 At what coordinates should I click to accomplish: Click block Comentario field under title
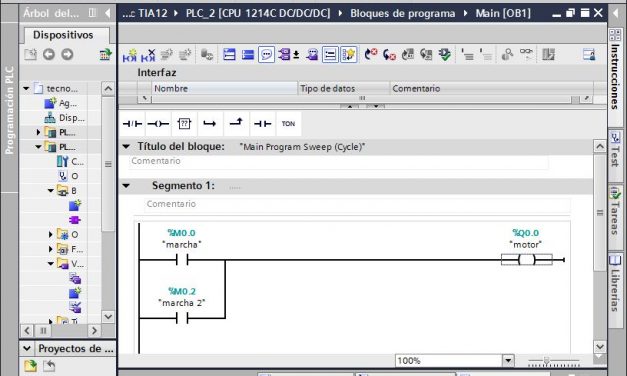click(338, 161)
